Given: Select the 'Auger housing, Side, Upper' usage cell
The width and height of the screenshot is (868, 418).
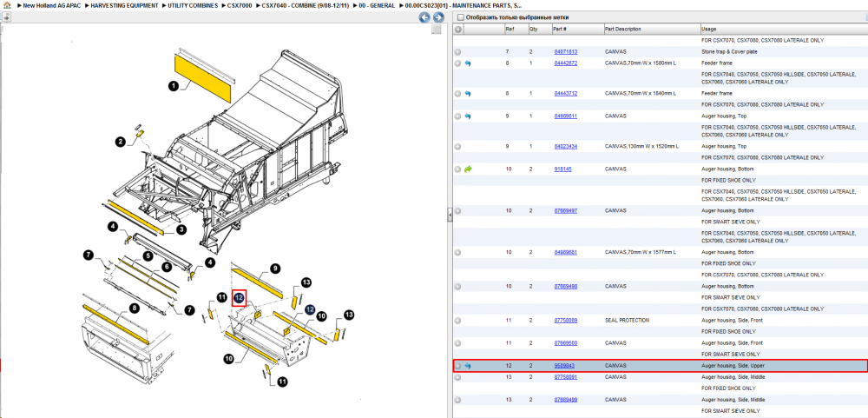Looking at the screenshot, I should [733, 366].
